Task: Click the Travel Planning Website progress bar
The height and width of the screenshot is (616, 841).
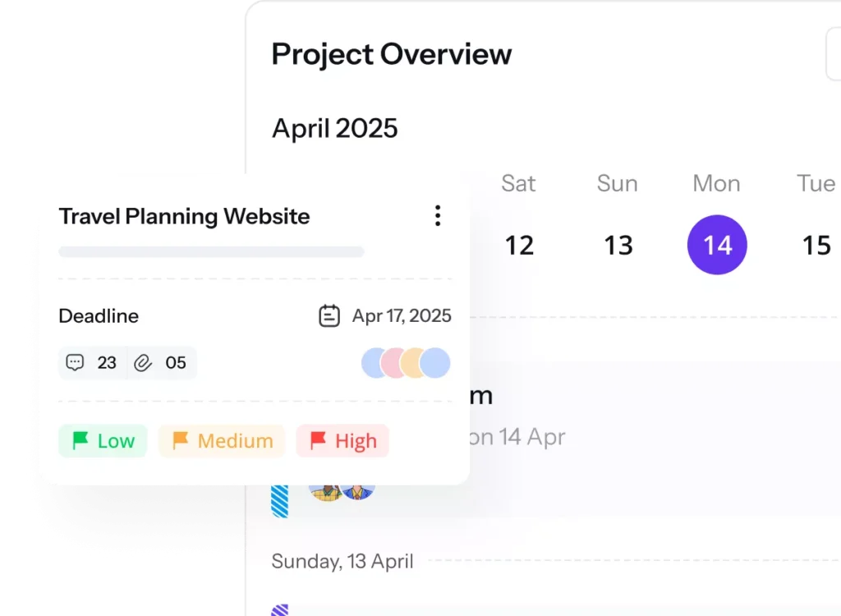Action: (211, 251)
